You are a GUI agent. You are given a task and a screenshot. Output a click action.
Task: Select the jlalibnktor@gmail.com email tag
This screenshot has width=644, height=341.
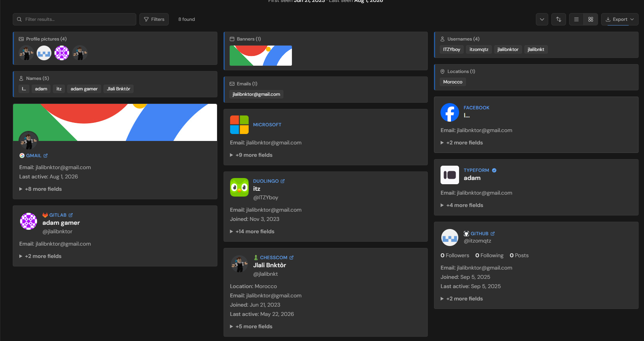pos(256,94)
